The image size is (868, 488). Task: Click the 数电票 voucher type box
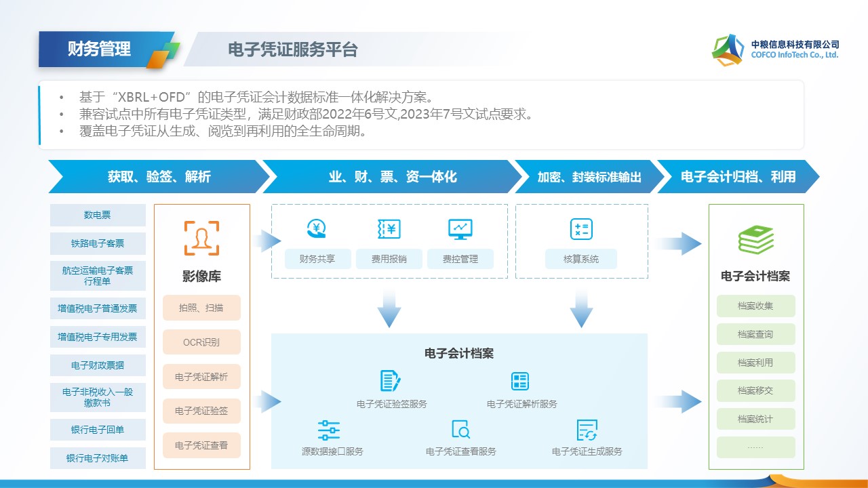(98, 216)
